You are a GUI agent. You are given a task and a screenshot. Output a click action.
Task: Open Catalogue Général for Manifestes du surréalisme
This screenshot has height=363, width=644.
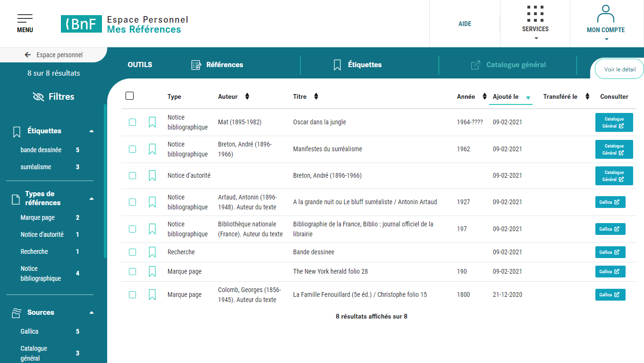[614, 149]
